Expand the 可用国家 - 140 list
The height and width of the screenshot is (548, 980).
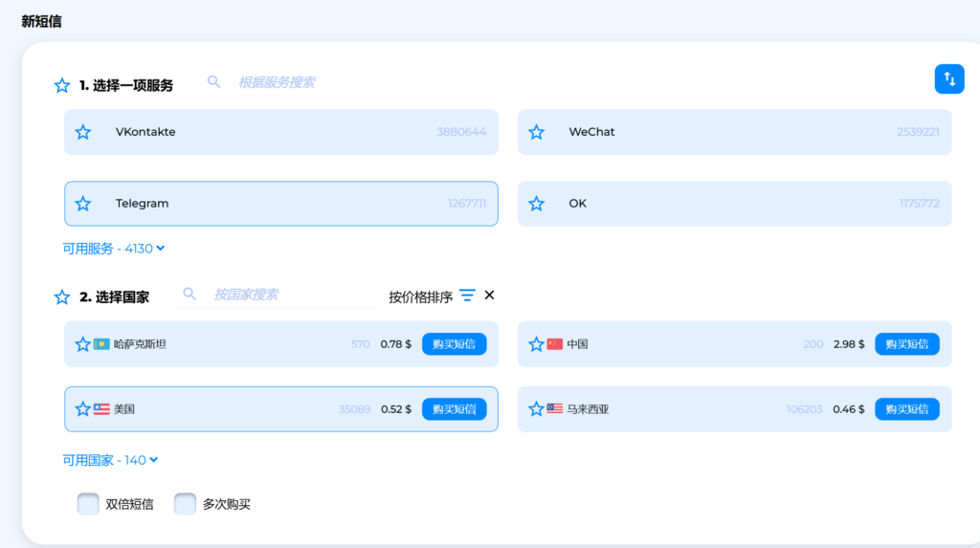[x=110, y=461]
